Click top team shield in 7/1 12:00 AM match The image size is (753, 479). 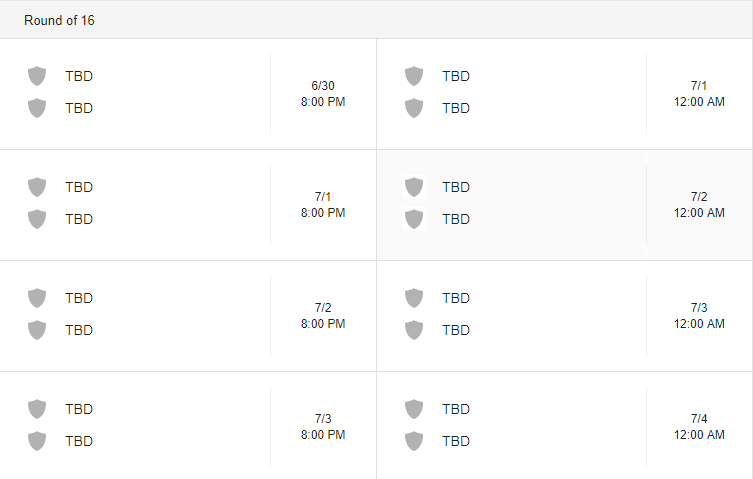click(x=414, y=76)
